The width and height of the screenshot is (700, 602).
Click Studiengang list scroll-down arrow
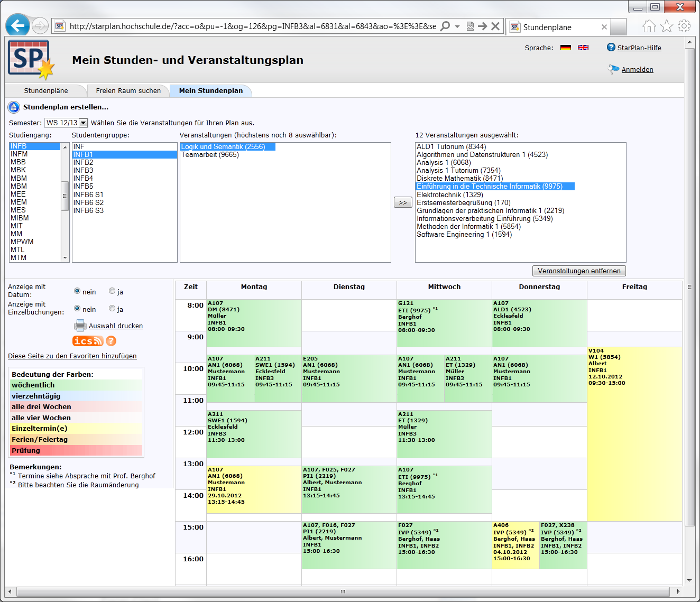[x=66, y=258]
